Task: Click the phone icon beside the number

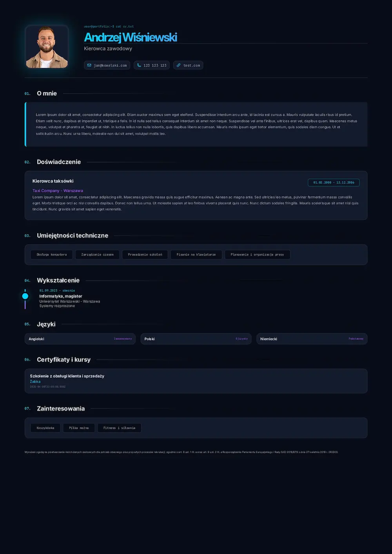Action: click(x=139, y=66)
